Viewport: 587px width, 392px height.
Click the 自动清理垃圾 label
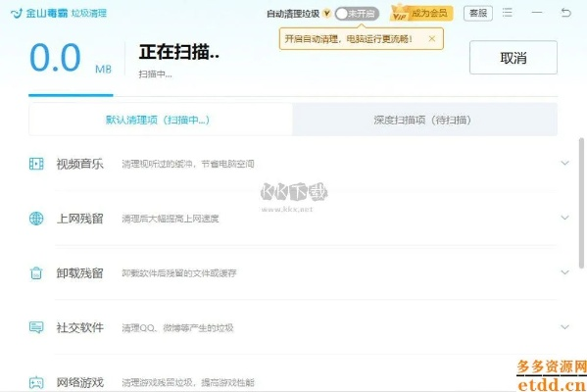pos(293,14)
